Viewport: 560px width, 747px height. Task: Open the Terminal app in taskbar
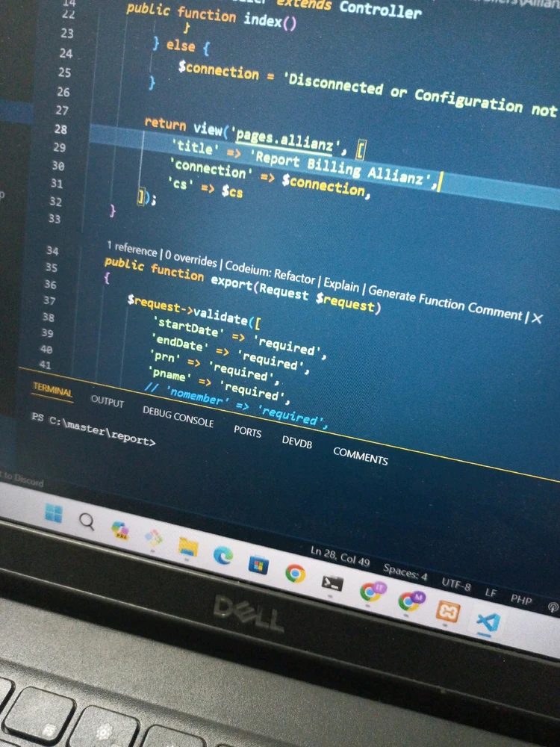click(x=332, y=583)
